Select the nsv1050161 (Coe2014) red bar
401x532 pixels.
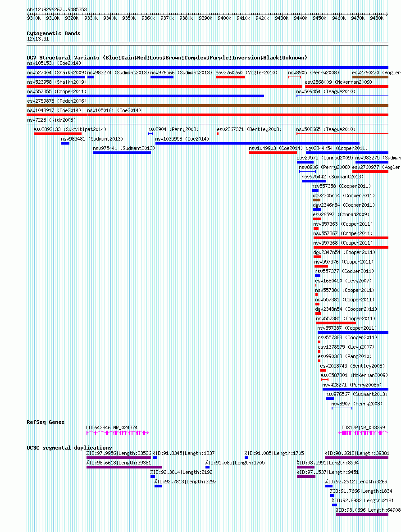pos(238,115)
